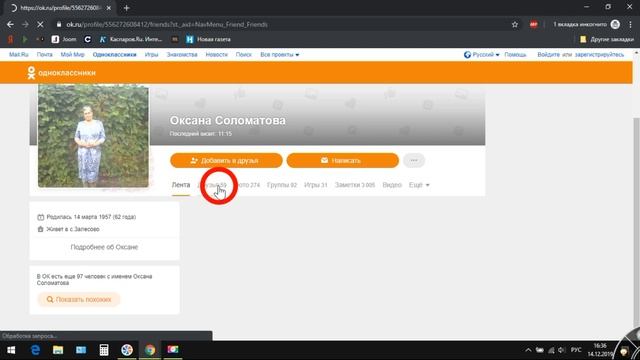Screen dimensions: 640x360
Task: Select the Живет в с Залесово line
Action: tap(73, 229)
